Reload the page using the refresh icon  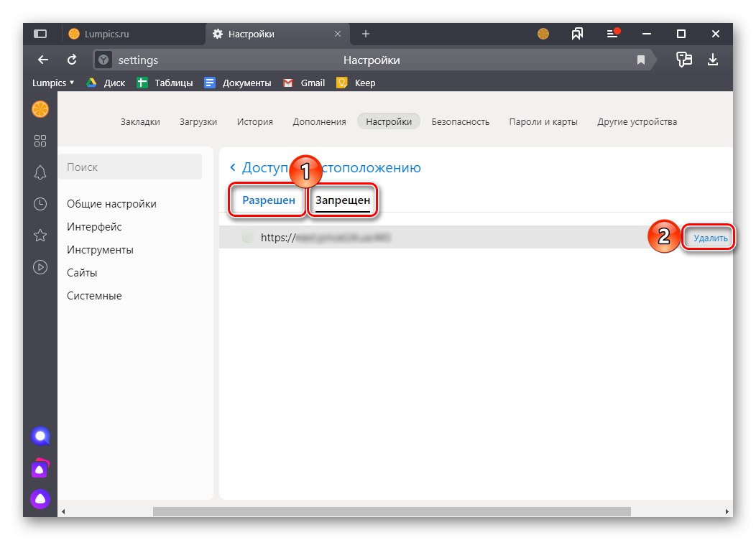point(71,60)
